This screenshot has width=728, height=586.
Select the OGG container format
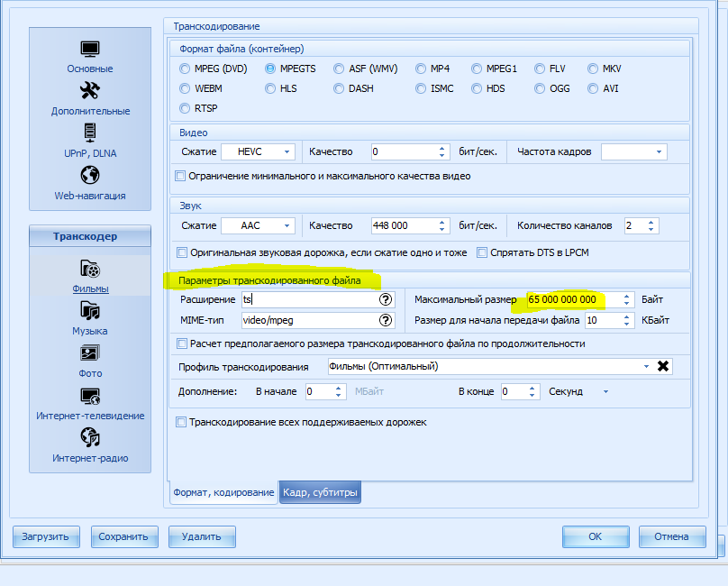540,88
